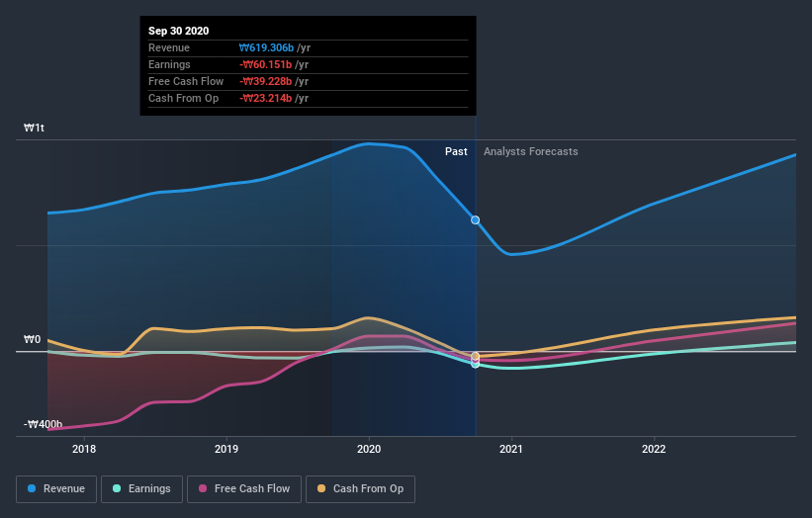Click the blue Revenue data point marker
Viewport: 812px width, 518px height.
click(x=476, y=219)
